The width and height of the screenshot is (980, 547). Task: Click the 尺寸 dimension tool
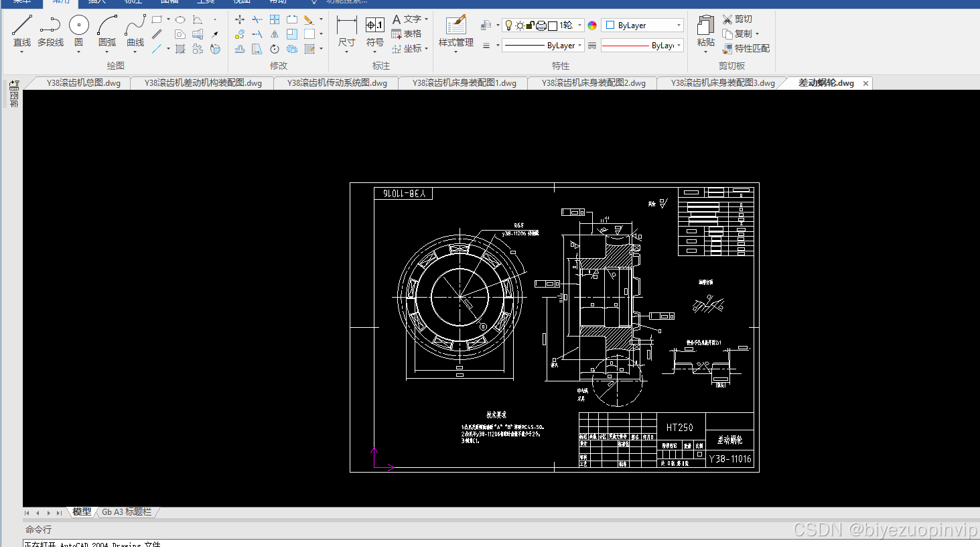[346, 31]
